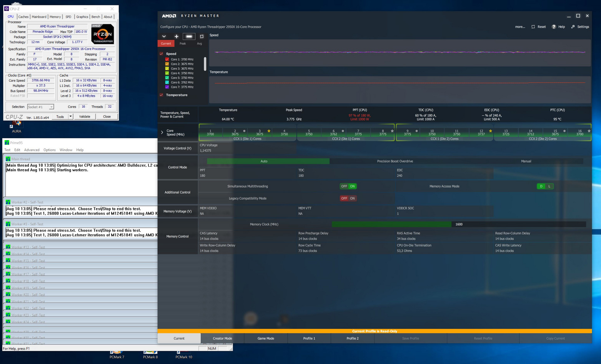601x364 pixels.
Task: Click the gold star on core 3
Action: click(269, 131)
